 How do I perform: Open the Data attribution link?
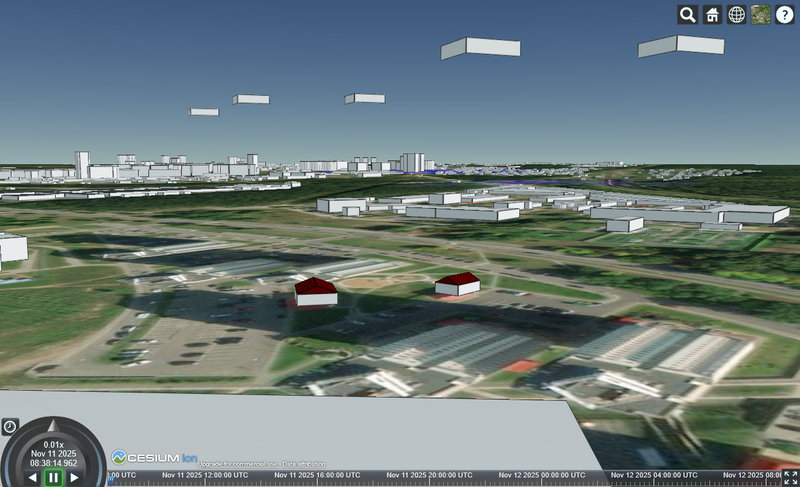point(305,465)
